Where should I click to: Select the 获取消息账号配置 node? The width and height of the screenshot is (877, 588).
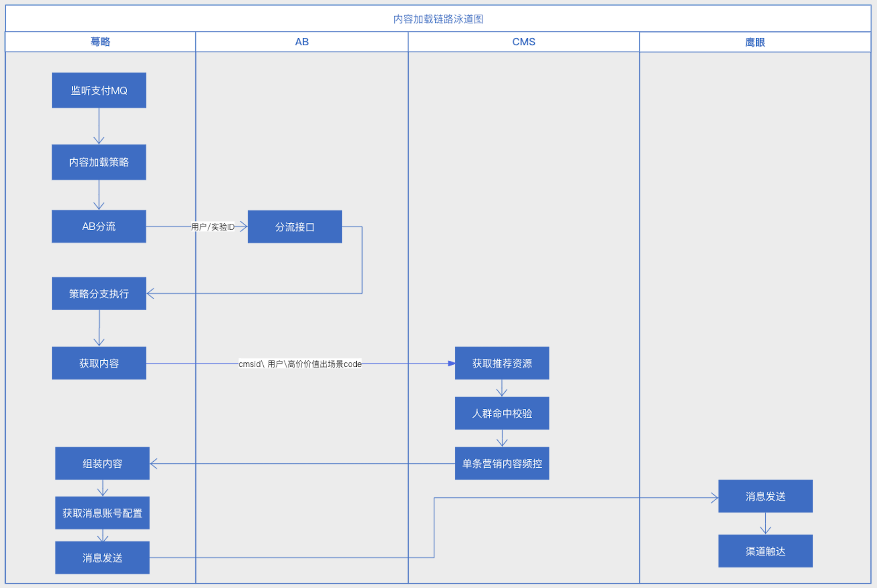(x=102, y=513)
